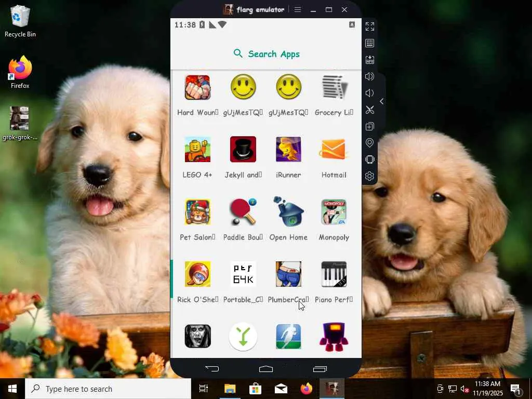Click the scissors screenshot icon
Screen dimensions: 532x399
click(x=370, y=110)
